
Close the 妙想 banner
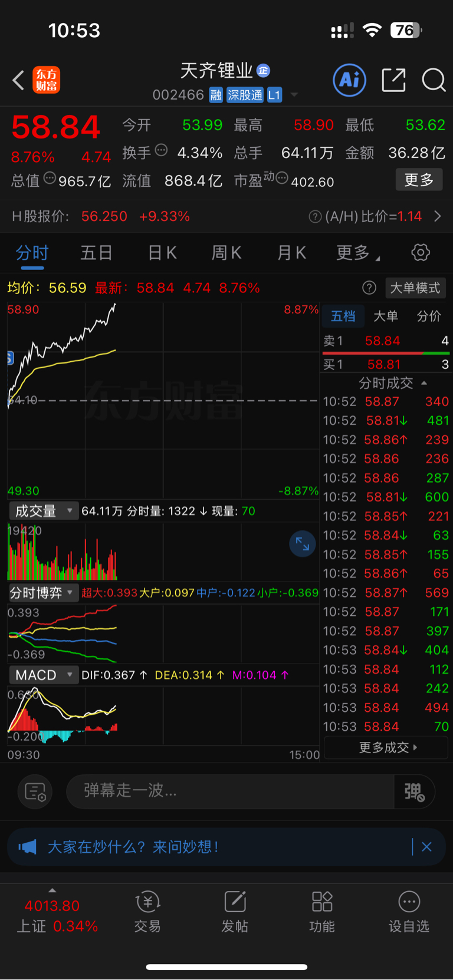[x=426, y=847]
